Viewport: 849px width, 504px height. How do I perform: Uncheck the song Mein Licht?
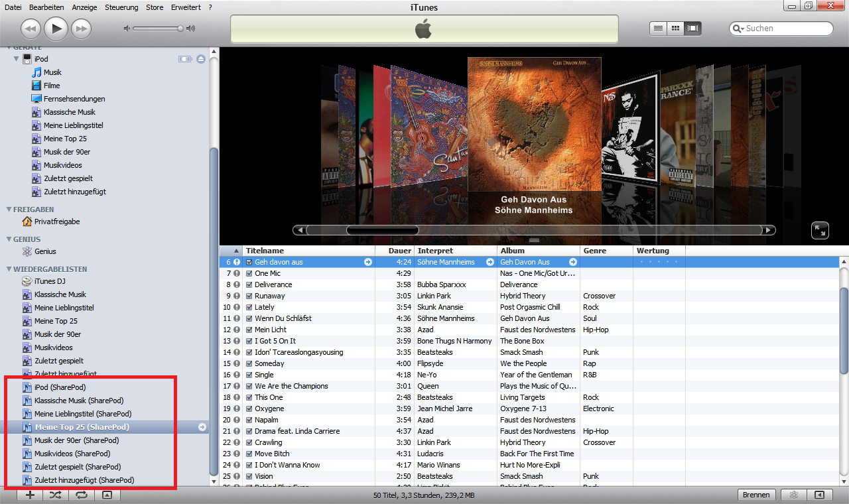[249, 330]
